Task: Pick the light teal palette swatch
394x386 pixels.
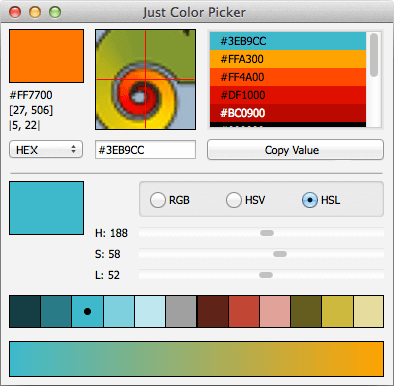Action: (x=119, y=311)
